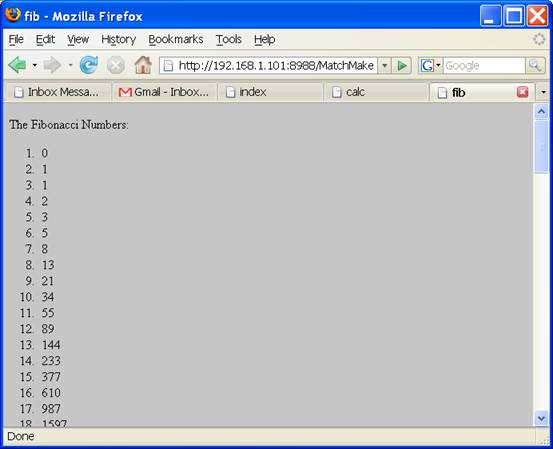Screen dimensions: 553x449
Task: Open the Google search engine selector
Action: [x=430, y=66]
